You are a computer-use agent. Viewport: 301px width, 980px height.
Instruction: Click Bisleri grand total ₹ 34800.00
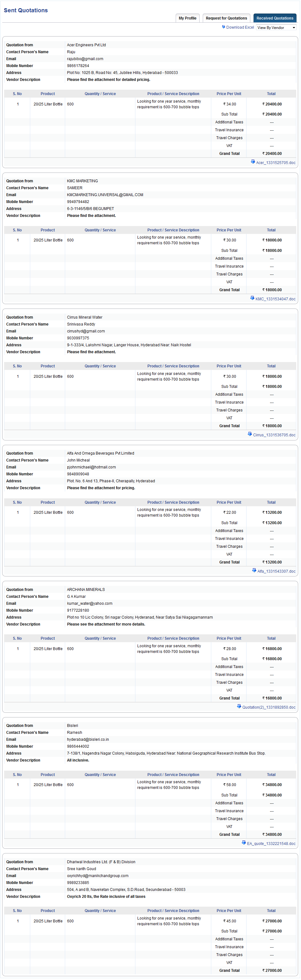pos(272,834)
